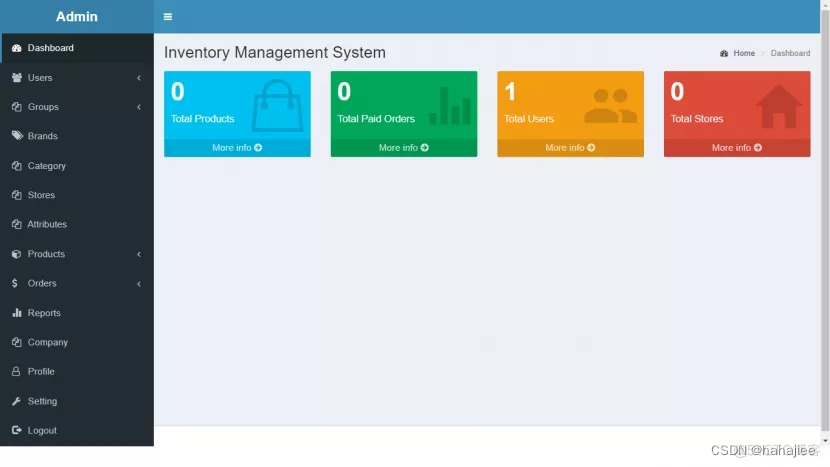Click the arrow icon in Total Stores More info
Image resolution: width=830 pixels, height=467 pixels.
coord(758,148)
